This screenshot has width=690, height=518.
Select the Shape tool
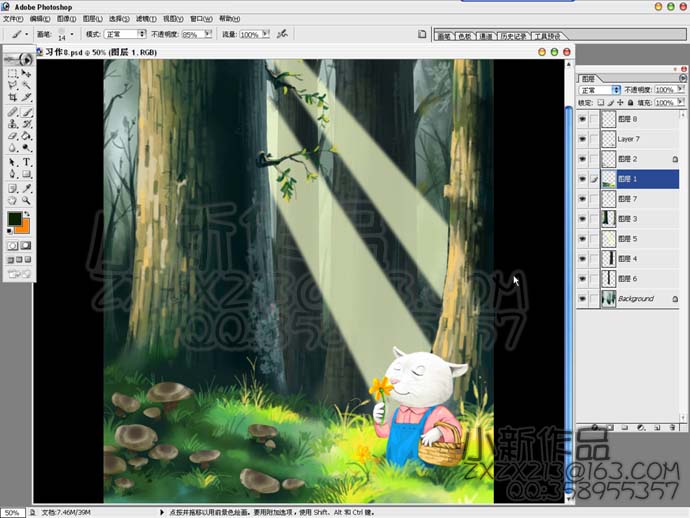(x=26, y=174)
